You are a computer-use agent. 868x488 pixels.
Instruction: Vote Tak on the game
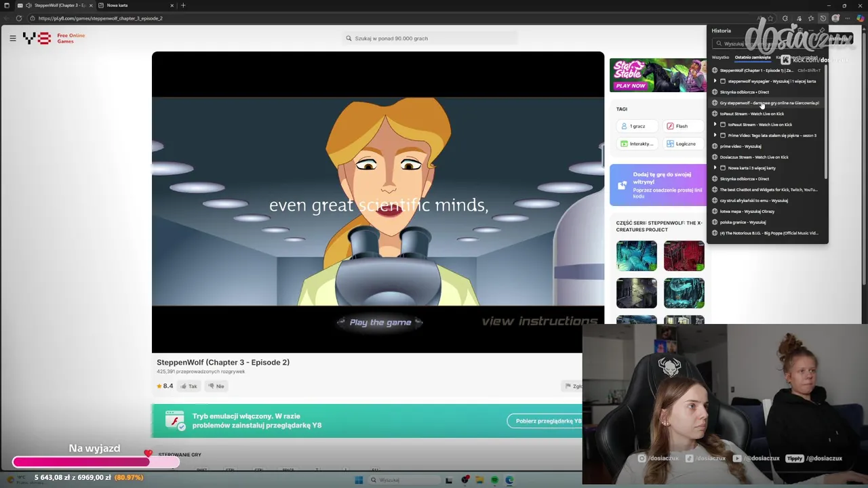click(x=189, y=386)
